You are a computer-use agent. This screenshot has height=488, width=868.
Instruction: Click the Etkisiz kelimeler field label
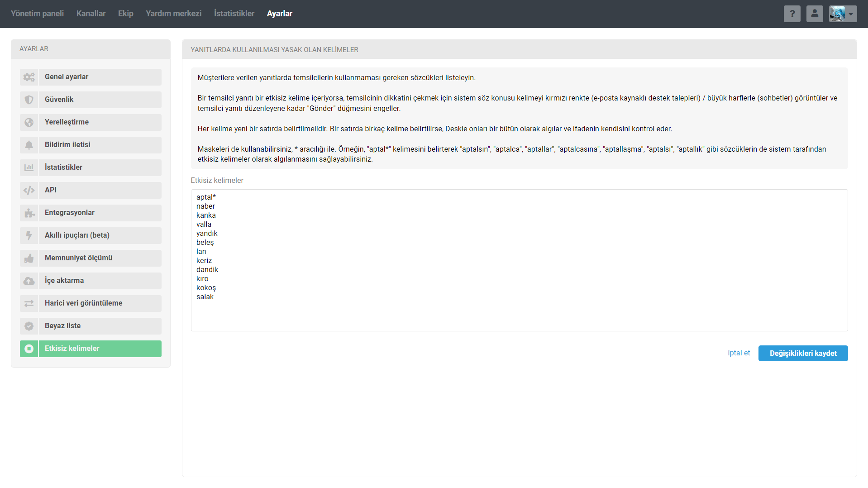(217, 180)
